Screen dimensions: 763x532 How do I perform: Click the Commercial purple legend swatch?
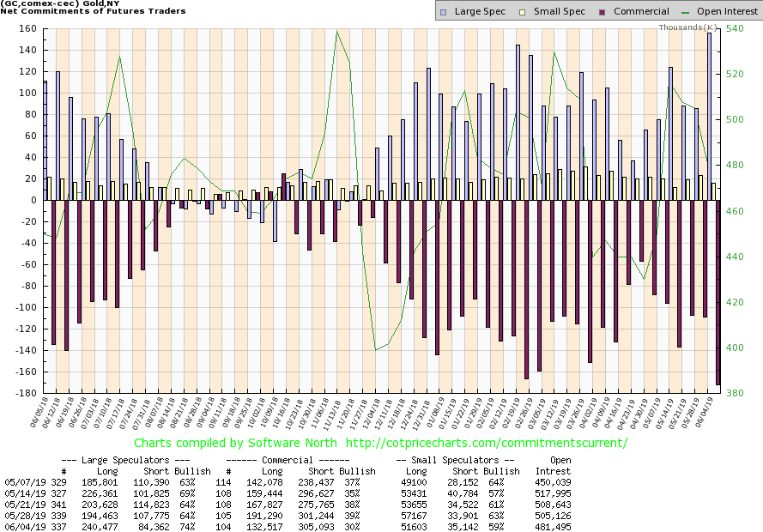tap(596, 12)
